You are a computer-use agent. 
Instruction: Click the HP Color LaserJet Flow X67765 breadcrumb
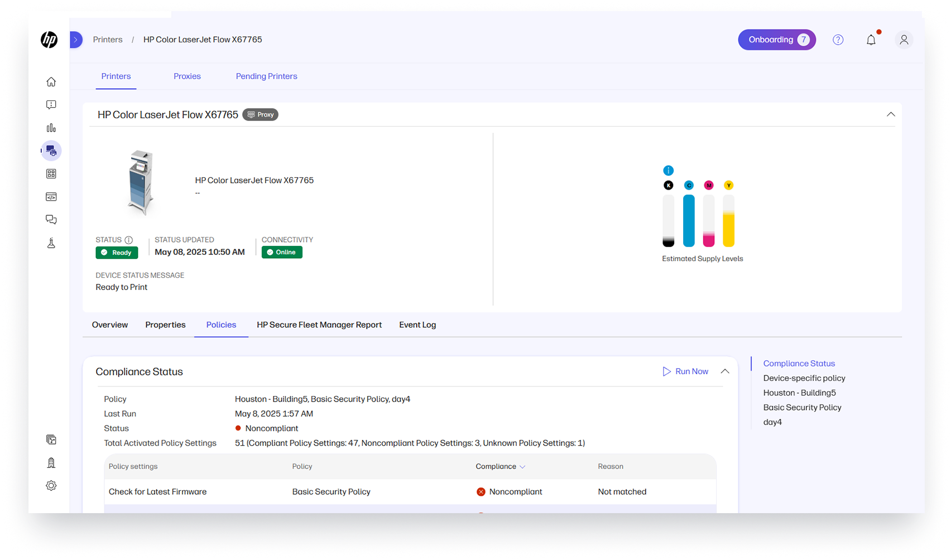[203, 40]
